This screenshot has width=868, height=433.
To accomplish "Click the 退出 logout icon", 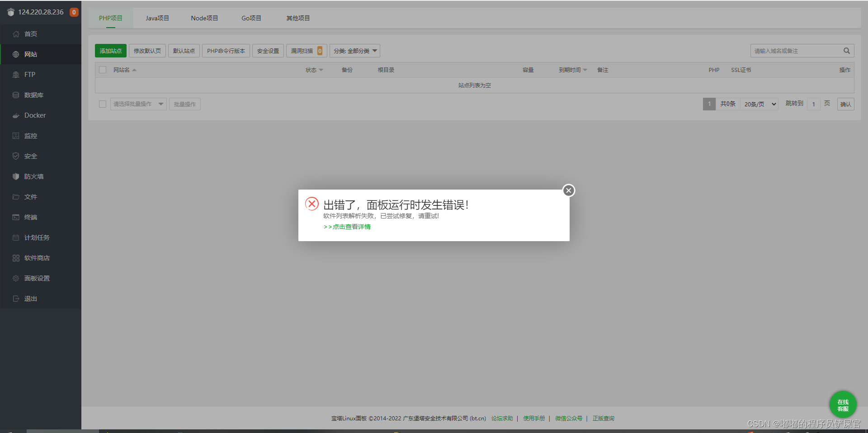I will click(x=16, y=299).
